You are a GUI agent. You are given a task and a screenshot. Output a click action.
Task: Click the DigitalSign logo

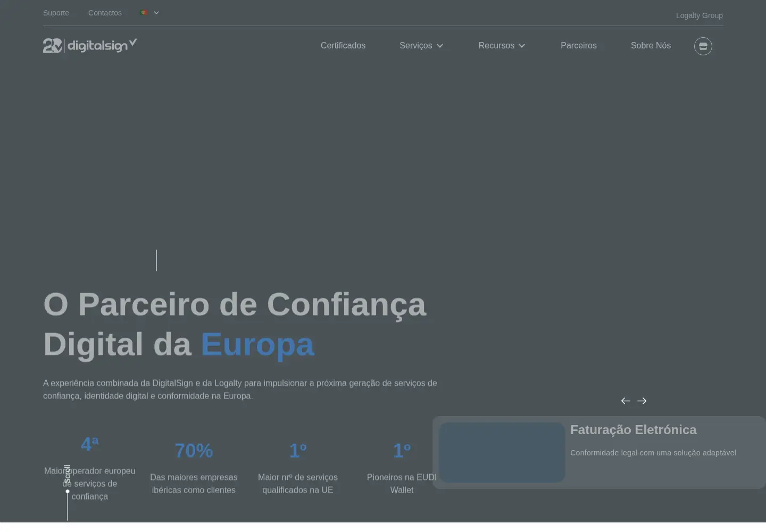[90, 46]
